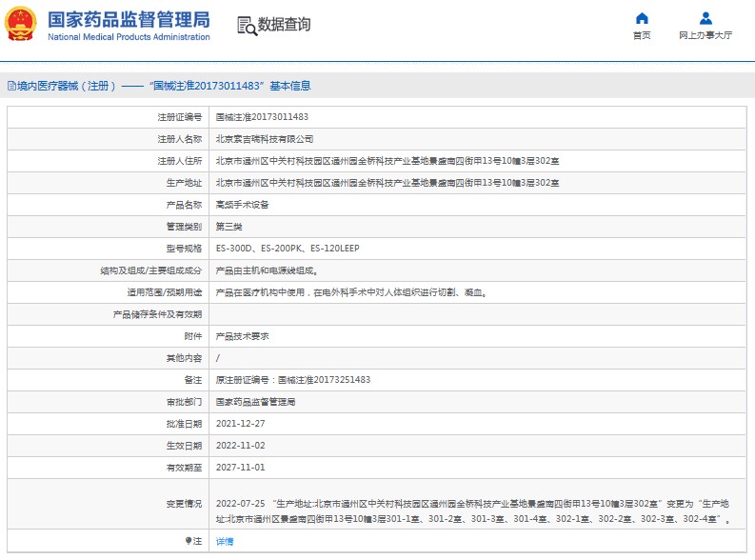Viewport: 755px width, 560px height.
Task: Click the 其他内容 row label
Action: coord(184,358)
